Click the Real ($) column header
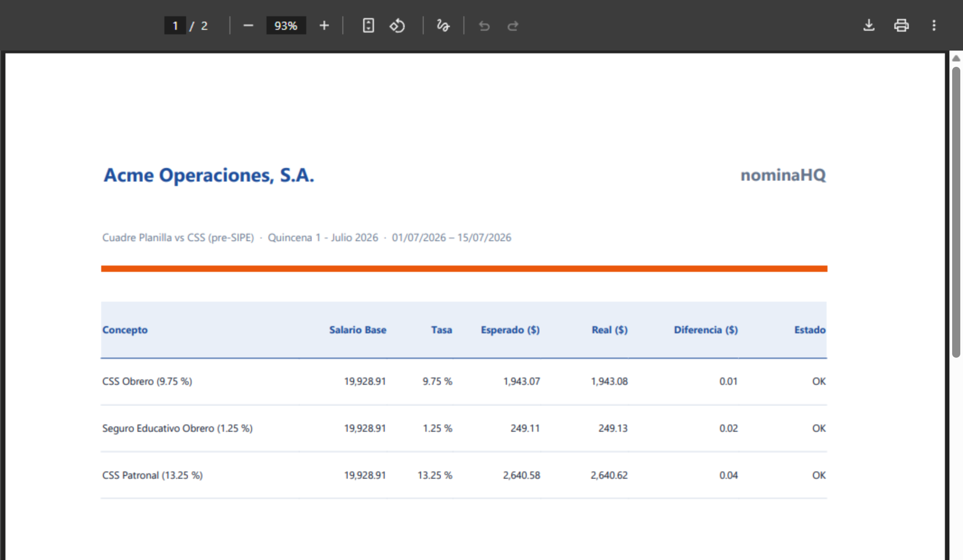 pos(610,330)
